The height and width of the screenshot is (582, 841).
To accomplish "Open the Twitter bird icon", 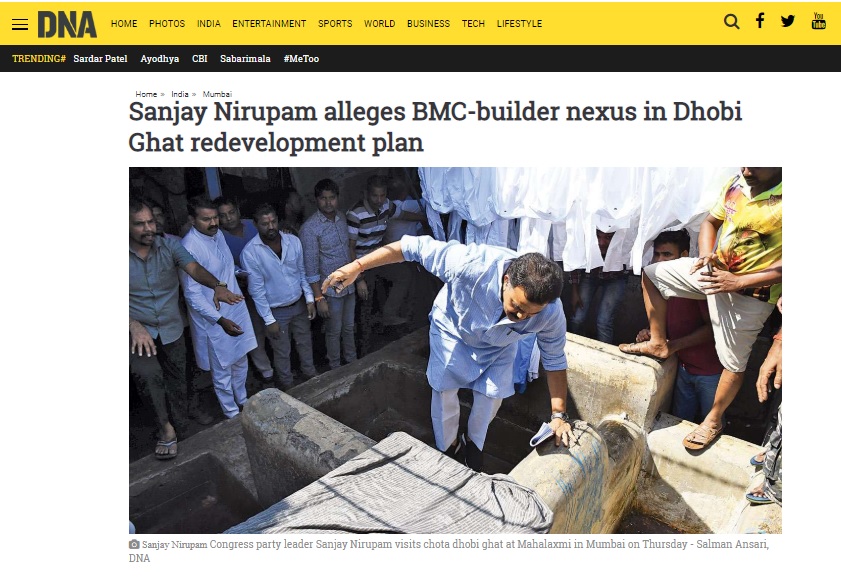I will point(788,21).
